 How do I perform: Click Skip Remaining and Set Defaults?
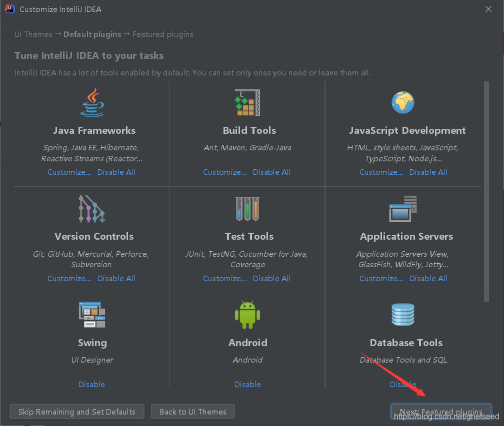77,412
